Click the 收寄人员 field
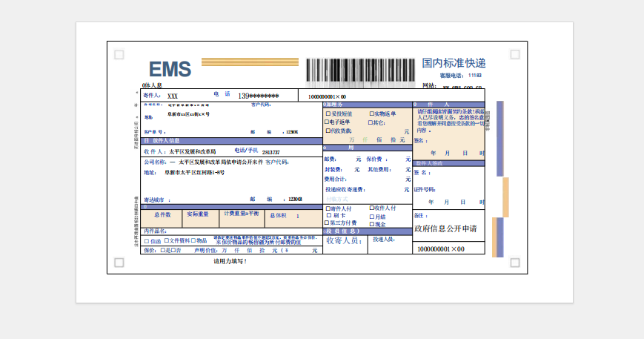Viewport: 644px width, 339px height. pyautogui.click(x=345, y=245)
